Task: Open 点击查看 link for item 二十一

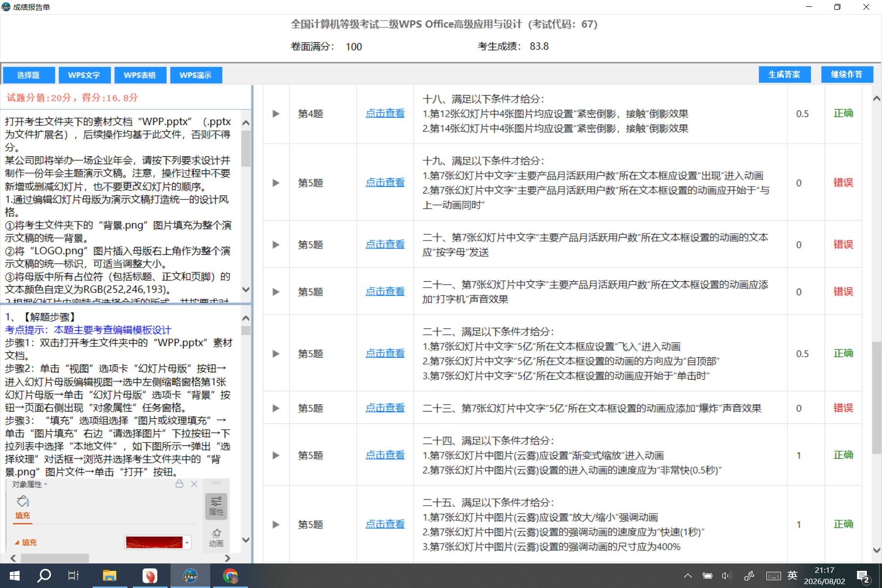Action: click(x=385, y=291)
